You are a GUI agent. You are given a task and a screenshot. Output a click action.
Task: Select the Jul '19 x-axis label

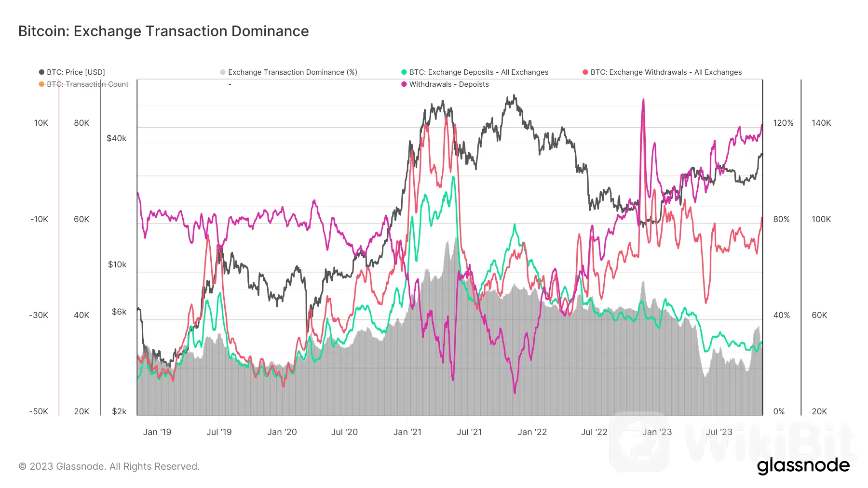click(219, 432)
